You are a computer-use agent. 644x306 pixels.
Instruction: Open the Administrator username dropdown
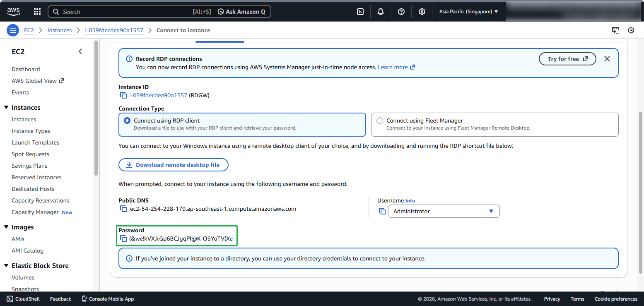pyautogui.click(x=444, y=211)
